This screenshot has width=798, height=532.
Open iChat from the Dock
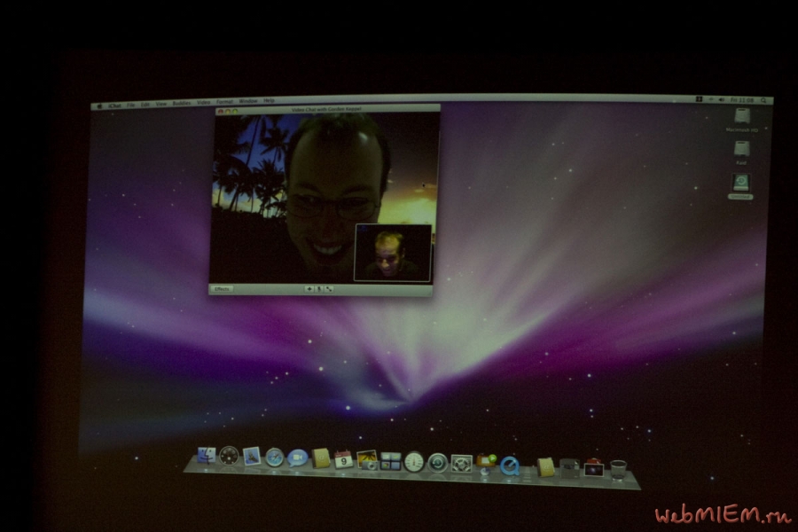point(297,458)
